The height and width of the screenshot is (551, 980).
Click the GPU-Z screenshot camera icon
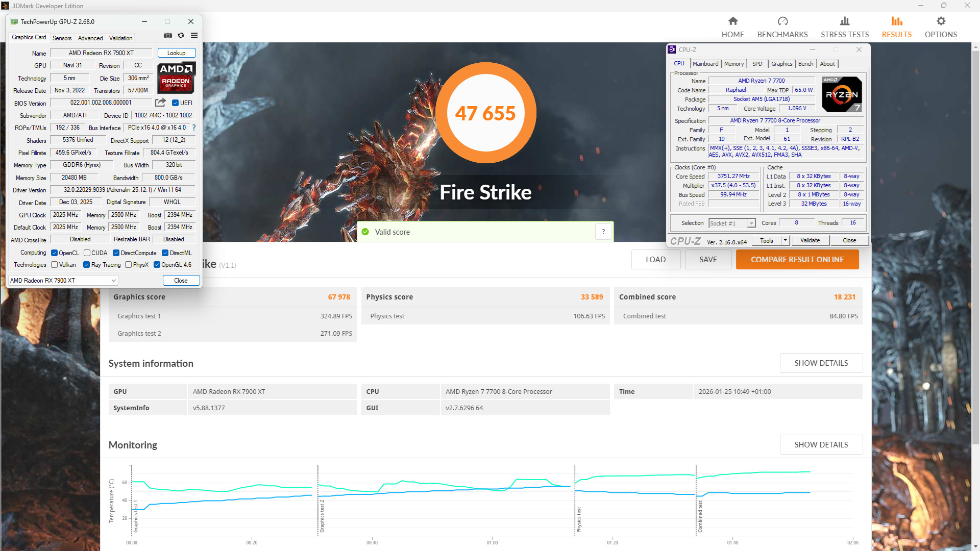[168, 35]
